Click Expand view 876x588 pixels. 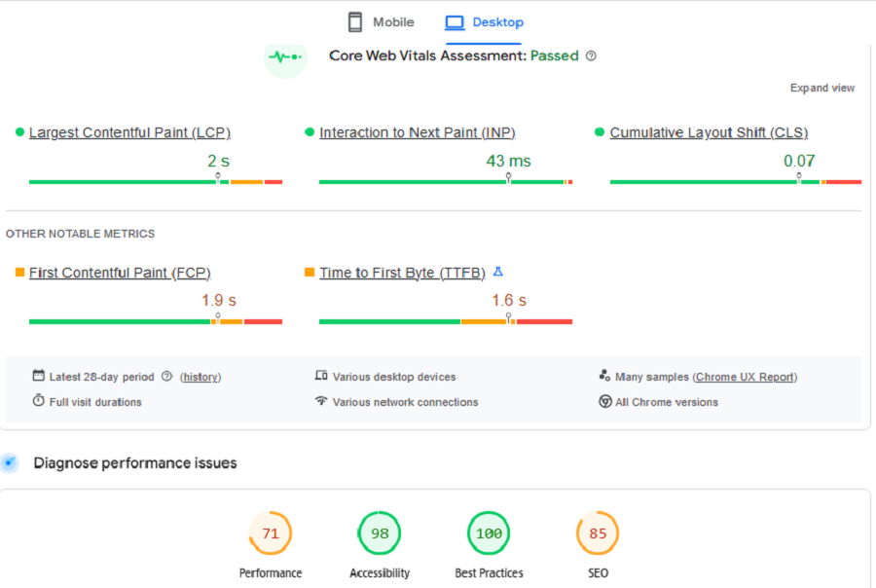tap(821, 88)
